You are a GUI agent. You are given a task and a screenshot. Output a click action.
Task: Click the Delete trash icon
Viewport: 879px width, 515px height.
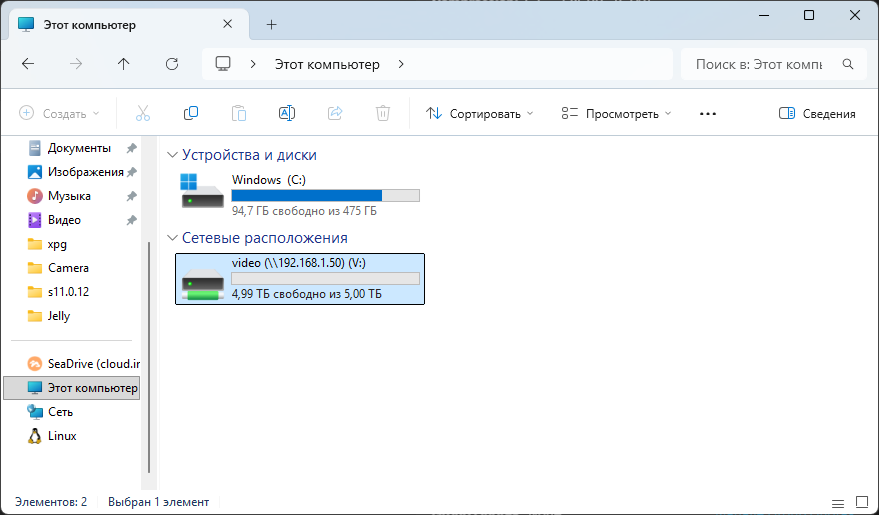pos(382,114)
